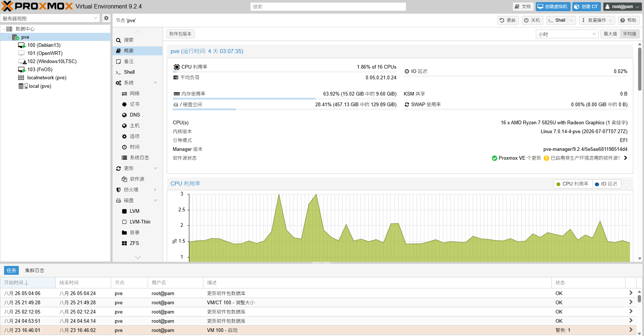Screen dimensions: 644x336
Task: Collapse the 数据中心 tree arrow
Action: [x=4, y=29]
